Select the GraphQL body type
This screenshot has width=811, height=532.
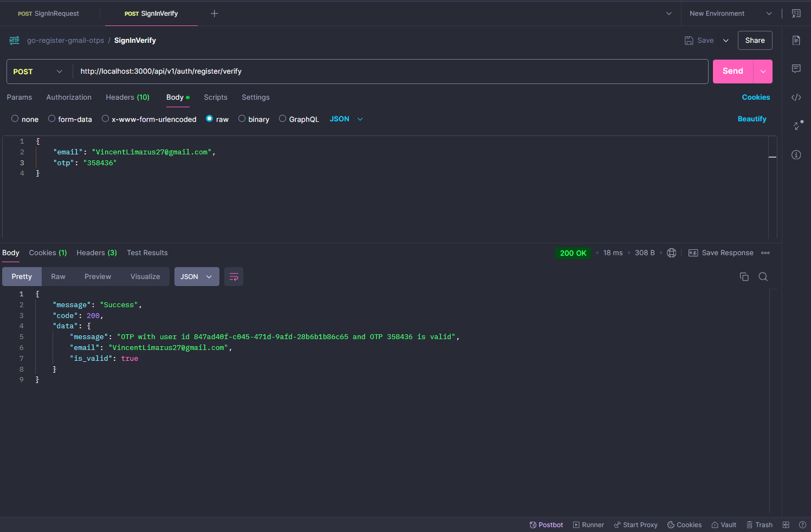point(299,119)
